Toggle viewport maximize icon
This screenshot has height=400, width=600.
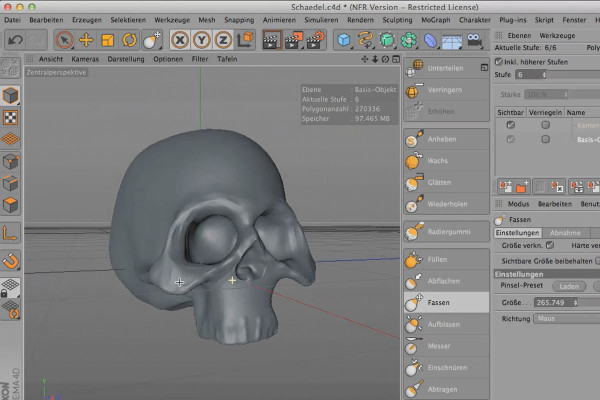pos(396,59)
